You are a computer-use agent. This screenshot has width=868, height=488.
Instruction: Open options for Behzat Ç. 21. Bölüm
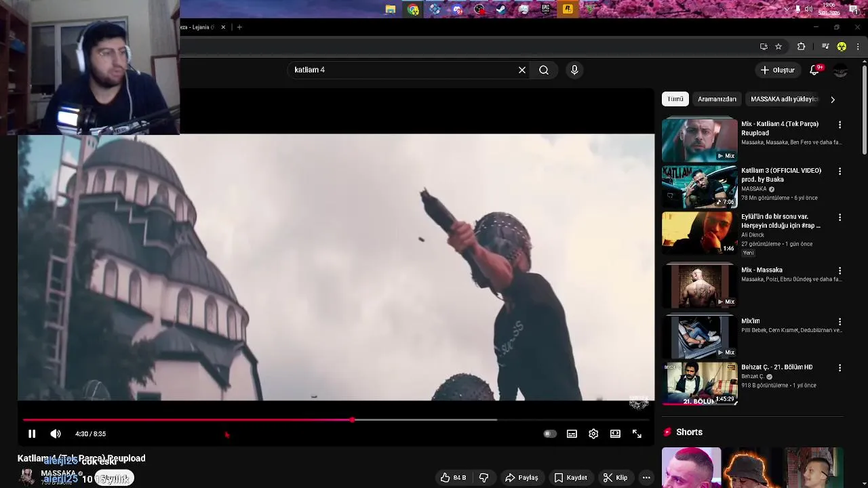tap(840, 367)
